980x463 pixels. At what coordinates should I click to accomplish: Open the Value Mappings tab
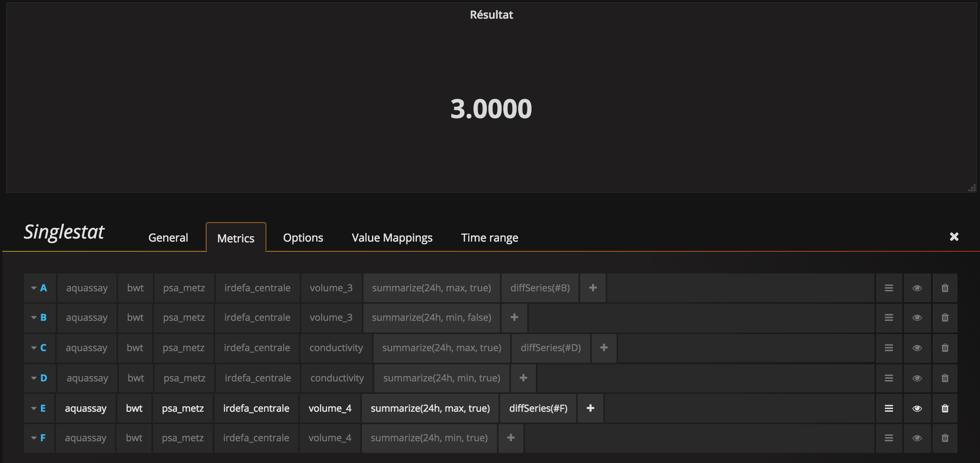tap(392, 237)
